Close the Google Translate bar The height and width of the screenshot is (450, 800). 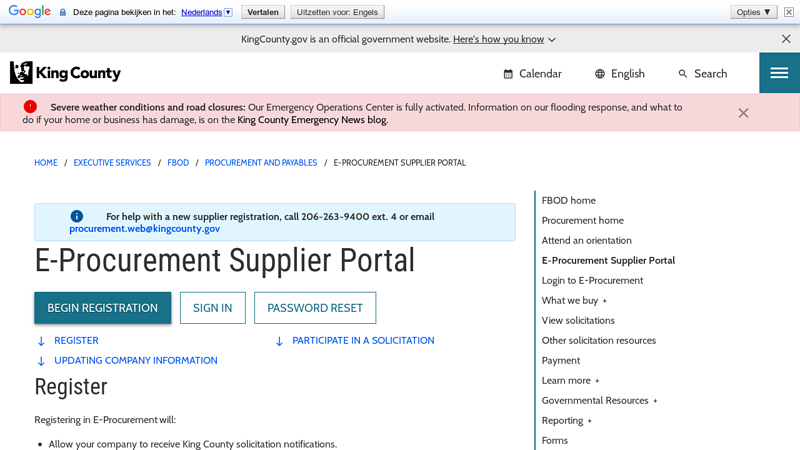point(789,12)
